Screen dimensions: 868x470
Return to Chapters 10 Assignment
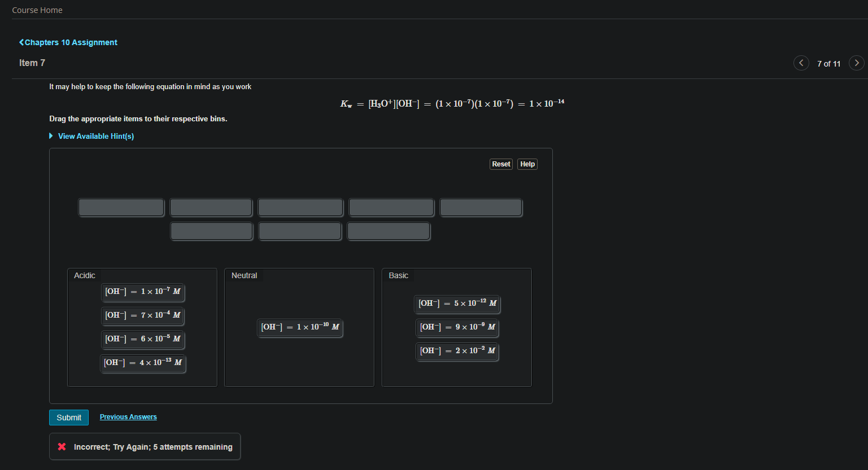(68, 42)
